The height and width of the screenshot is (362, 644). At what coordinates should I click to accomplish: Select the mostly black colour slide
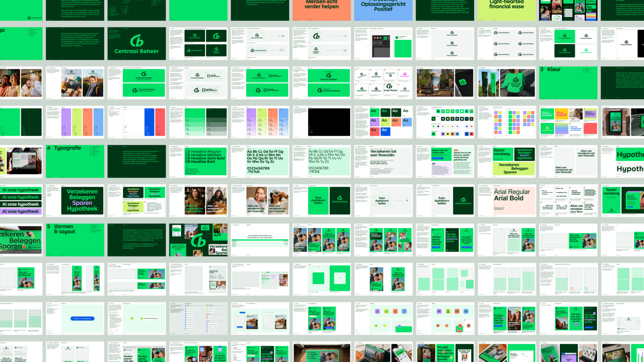[x=322, y=122]
